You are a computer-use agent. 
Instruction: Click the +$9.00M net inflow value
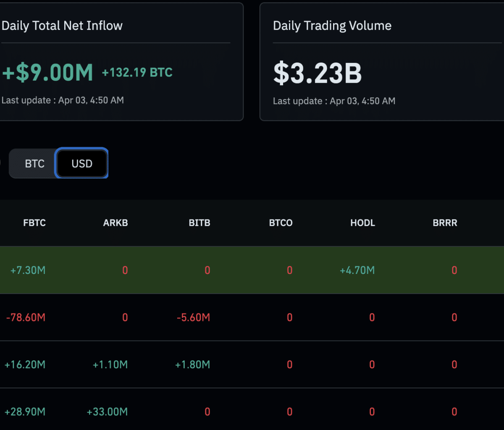coord(47,73)
